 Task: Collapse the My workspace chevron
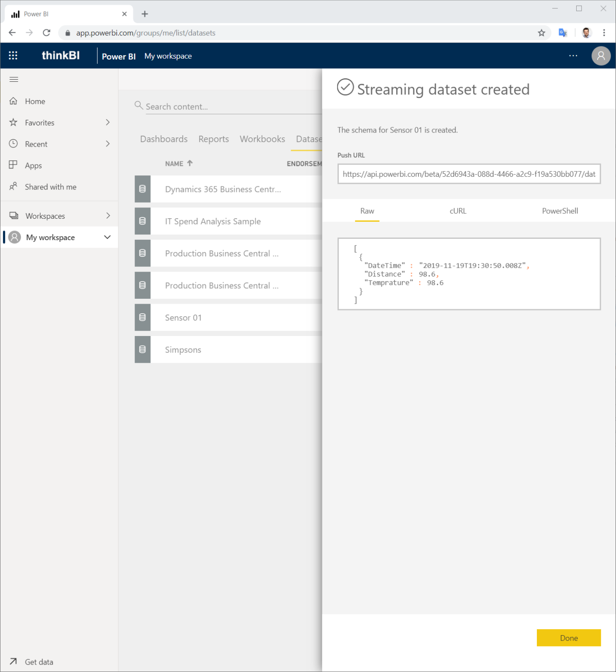click(x=108, y=237)
